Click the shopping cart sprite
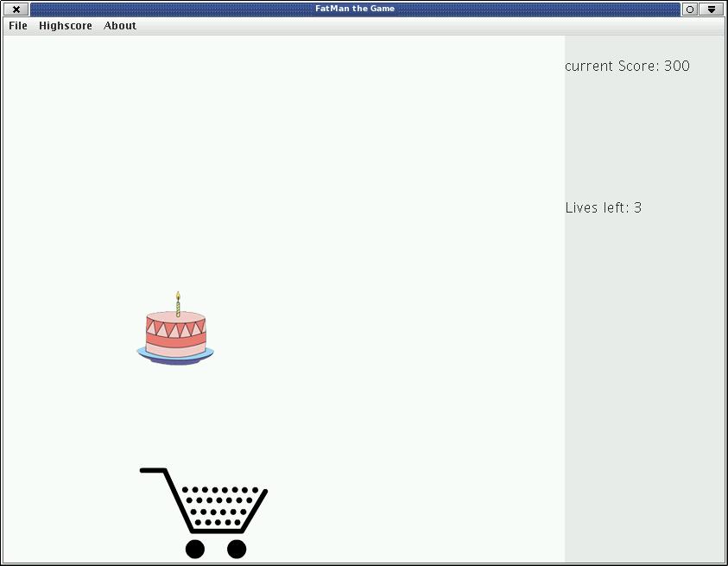Screen dimensions: 728x566 click(x=204, y=513)
